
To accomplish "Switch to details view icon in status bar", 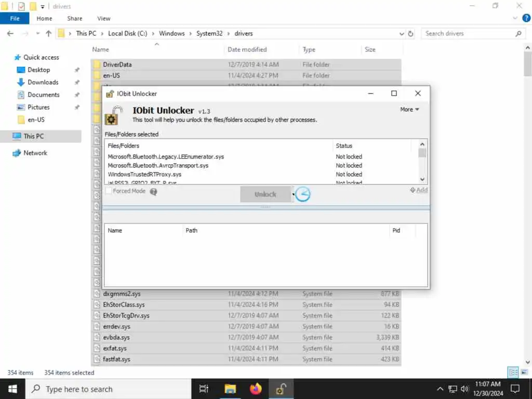I will pos(513,372).
